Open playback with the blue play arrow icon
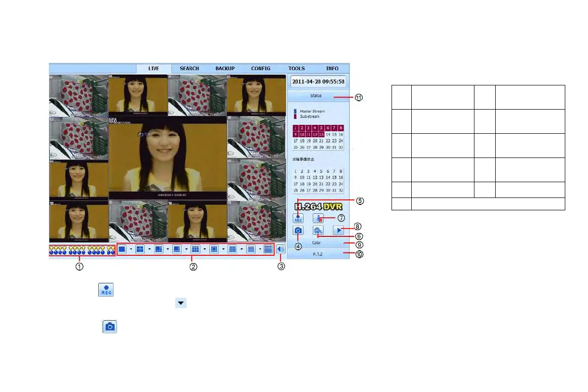Viewport: 588px width, 392px height. click(x=338, y=231)
